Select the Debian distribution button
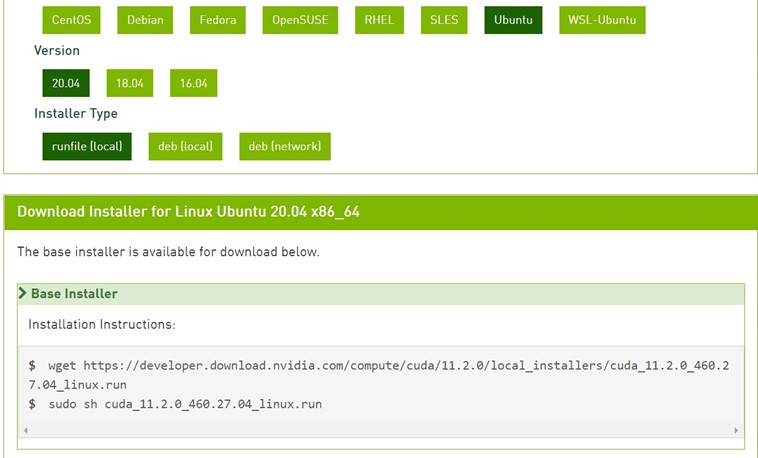The width and height of the screenshot is (758, 458). 145,20
